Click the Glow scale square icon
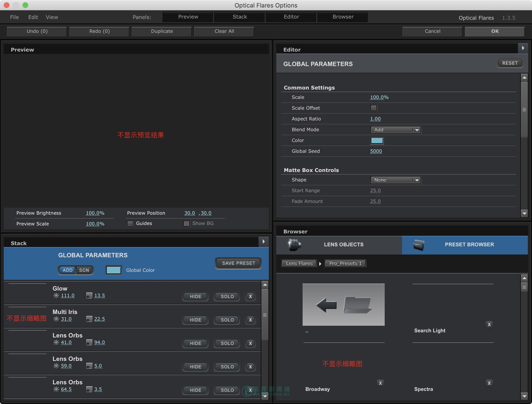This screenshot has height=404, width=532. click(89, 296)
